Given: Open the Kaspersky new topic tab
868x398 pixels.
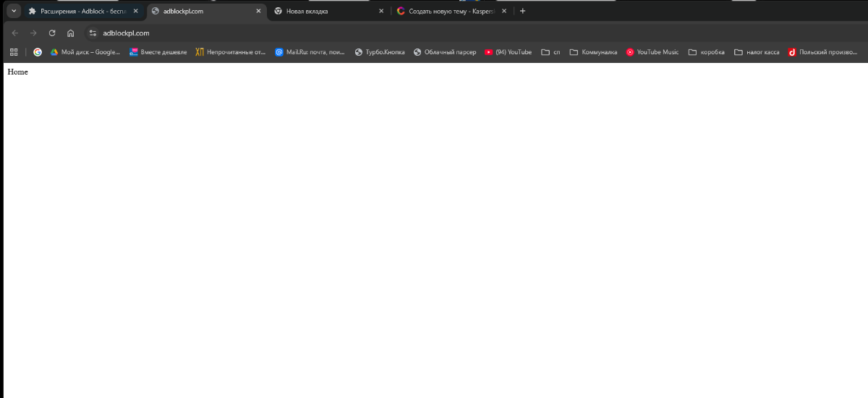Looking at the screenshot, I should pyautogui.click(x=452, y=11).
